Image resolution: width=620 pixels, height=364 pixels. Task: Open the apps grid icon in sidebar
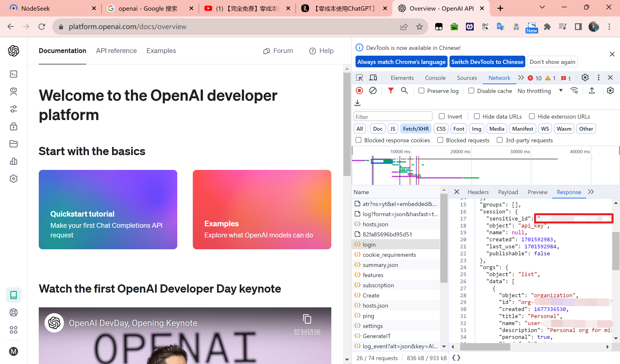click(x=14, y=330)
